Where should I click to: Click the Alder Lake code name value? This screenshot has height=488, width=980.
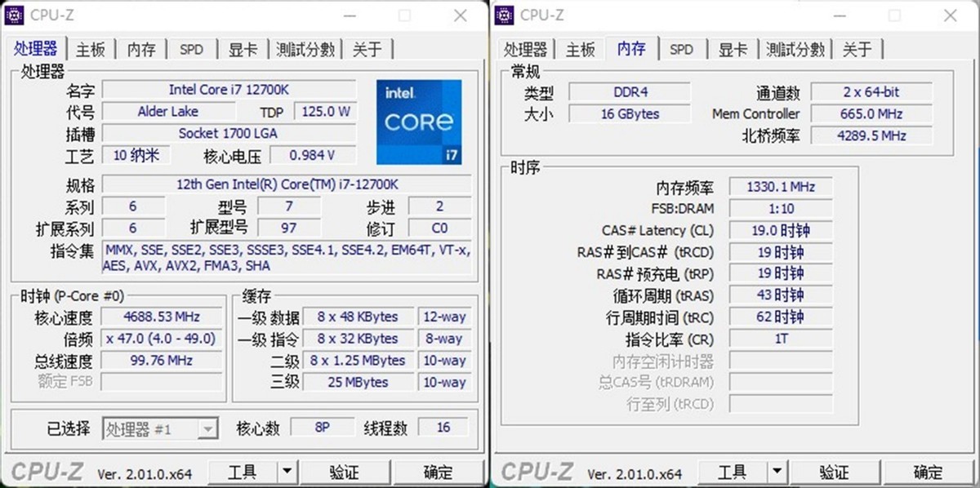tap(167, 111)
